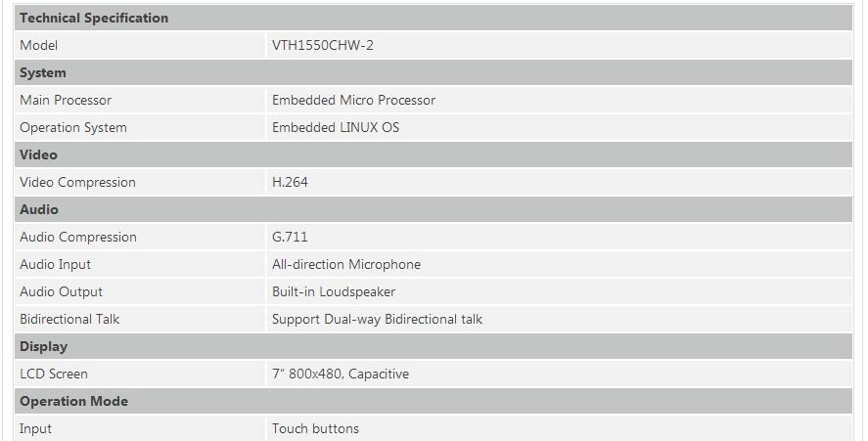Select the G.711 value
The height and width of the screenshot is (441, 868).
(290, 237)
